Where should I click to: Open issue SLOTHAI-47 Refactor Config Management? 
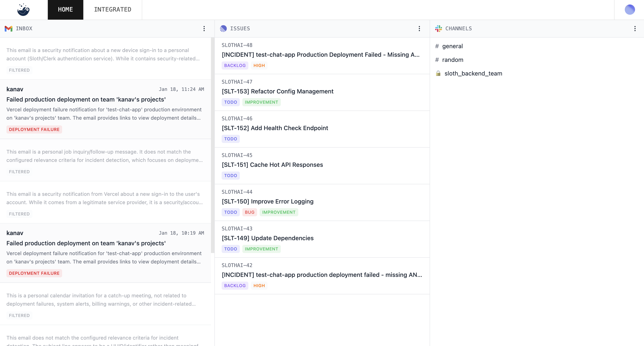(278, 92)
